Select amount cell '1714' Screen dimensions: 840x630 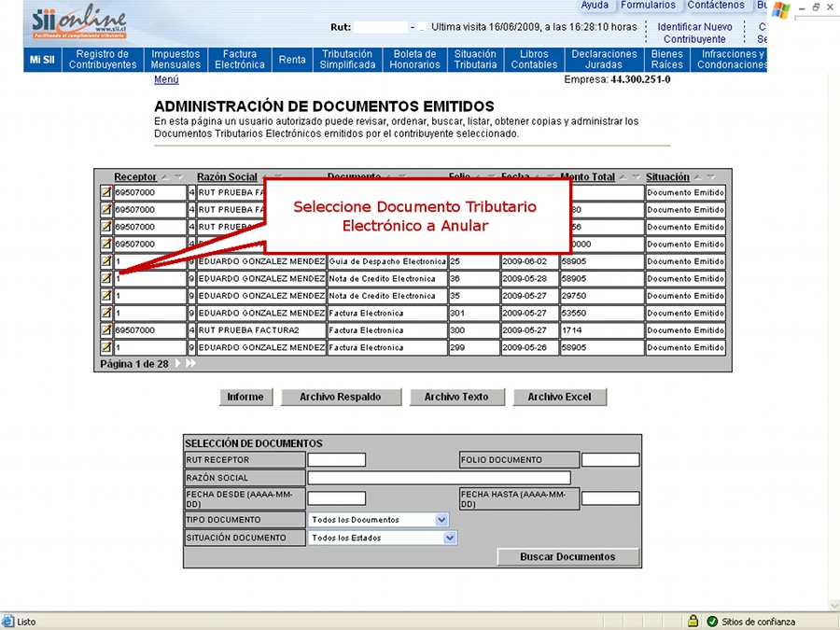[x=602, y=330]
